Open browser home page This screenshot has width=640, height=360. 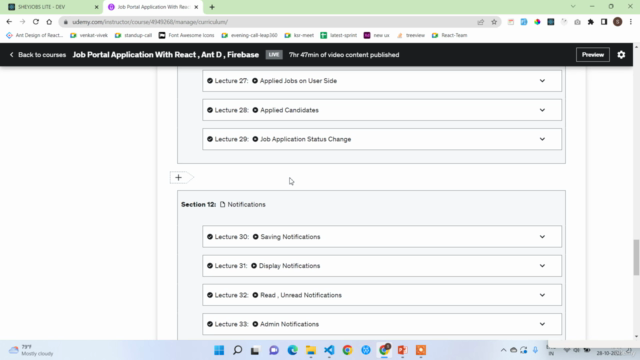click(x=49, y=22)
